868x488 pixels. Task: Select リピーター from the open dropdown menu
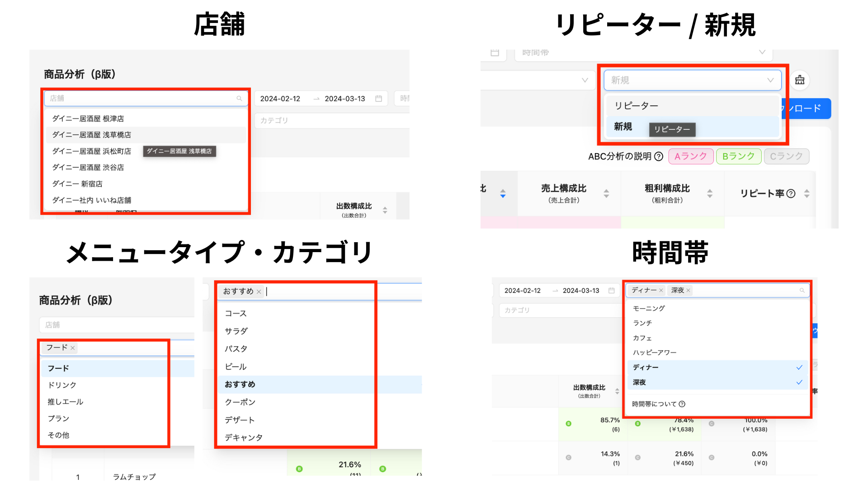pyautogui.click(x=635, y=105)
